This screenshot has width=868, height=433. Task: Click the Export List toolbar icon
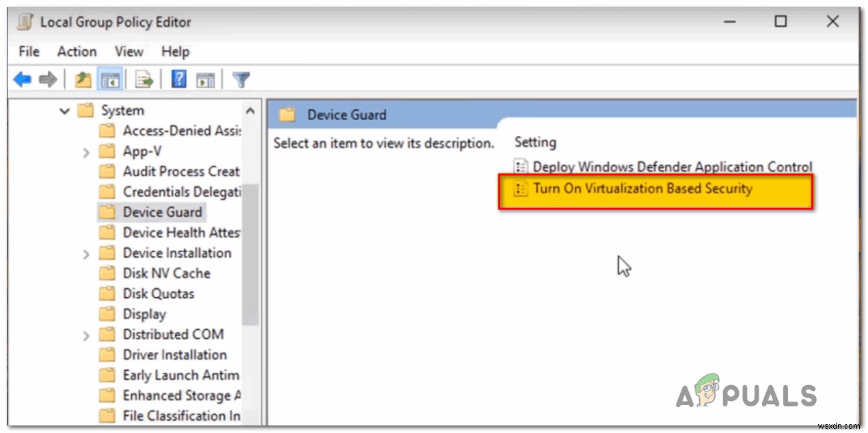pyautogui.click(x=144, y=79)
